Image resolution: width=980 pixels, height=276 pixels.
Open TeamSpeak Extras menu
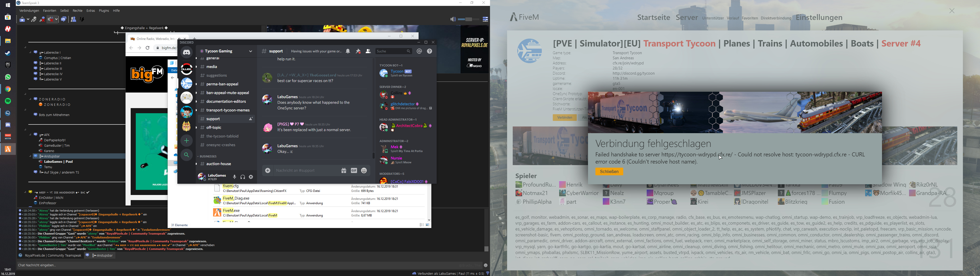pos(91,11)
